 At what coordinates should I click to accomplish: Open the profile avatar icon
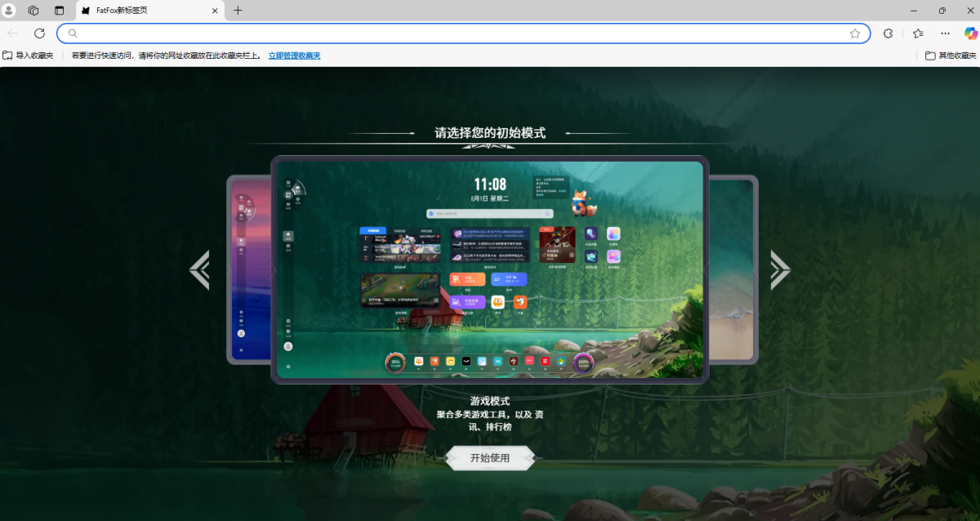click(x=10, y=11)
